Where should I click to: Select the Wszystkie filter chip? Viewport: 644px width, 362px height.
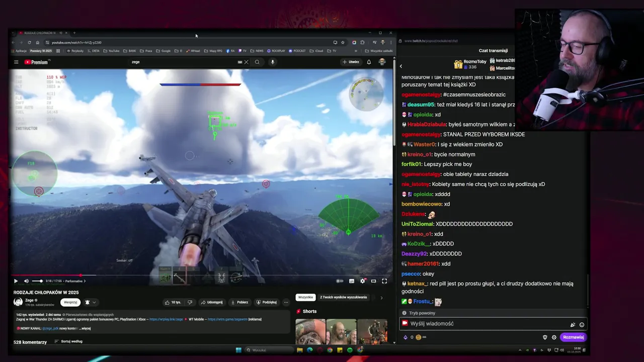305,297
